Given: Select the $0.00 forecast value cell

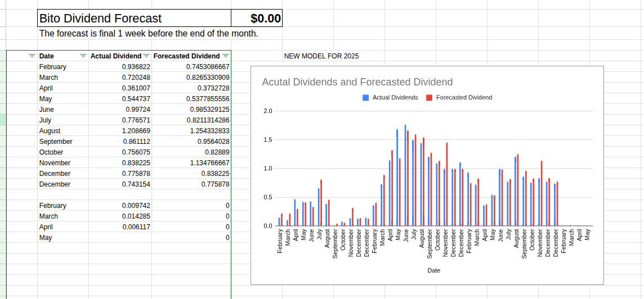Looking at the screenshot, I should pyautogui.click(x=257, y=18).
